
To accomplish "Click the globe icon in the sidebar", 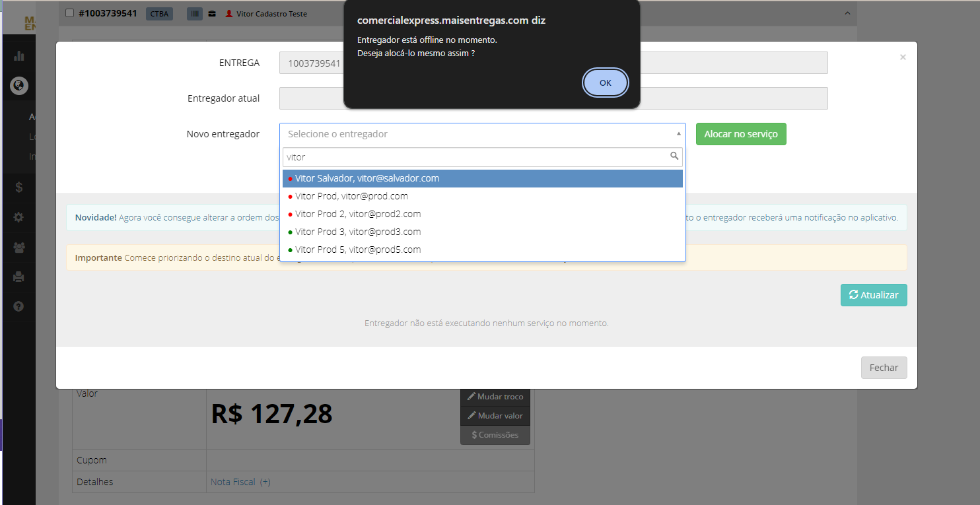I will pyautogui.click(x=19, y=86).
